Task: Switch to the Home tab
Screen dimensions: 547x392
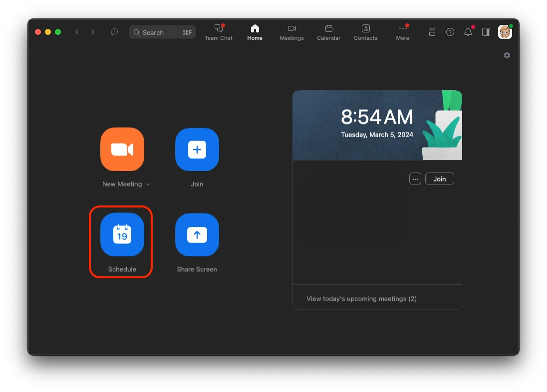Action: 255,32
